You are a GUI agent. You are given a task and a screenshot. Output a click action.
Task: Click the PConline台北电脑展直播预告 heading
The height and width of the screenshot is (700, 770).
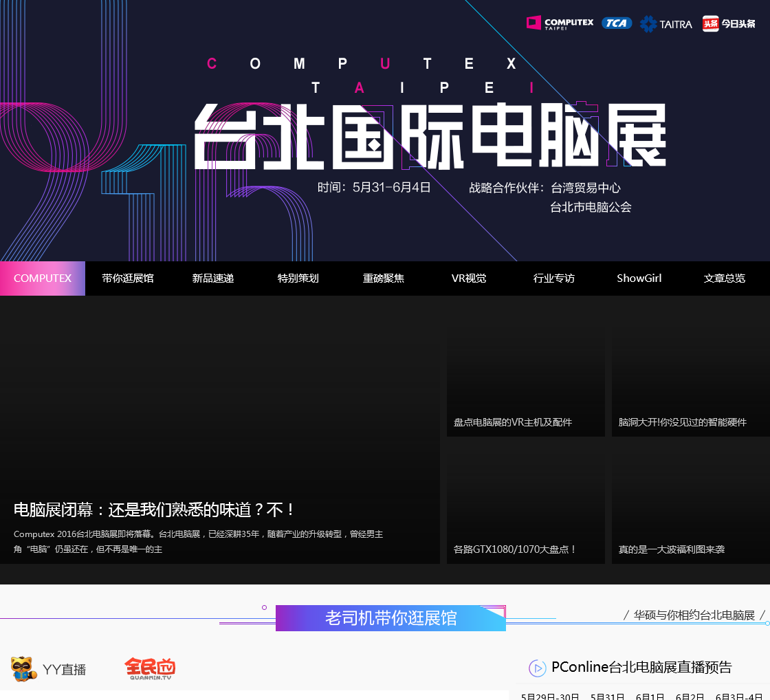coord(641,667)
